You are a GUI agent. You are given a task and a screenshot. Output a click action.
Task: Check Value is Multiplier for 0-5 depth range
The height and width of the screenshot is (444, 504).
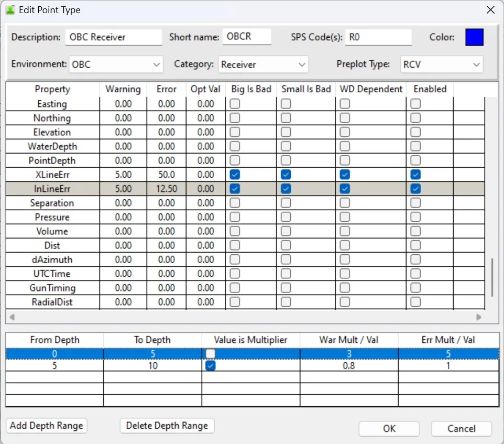(x=210, y=354)
